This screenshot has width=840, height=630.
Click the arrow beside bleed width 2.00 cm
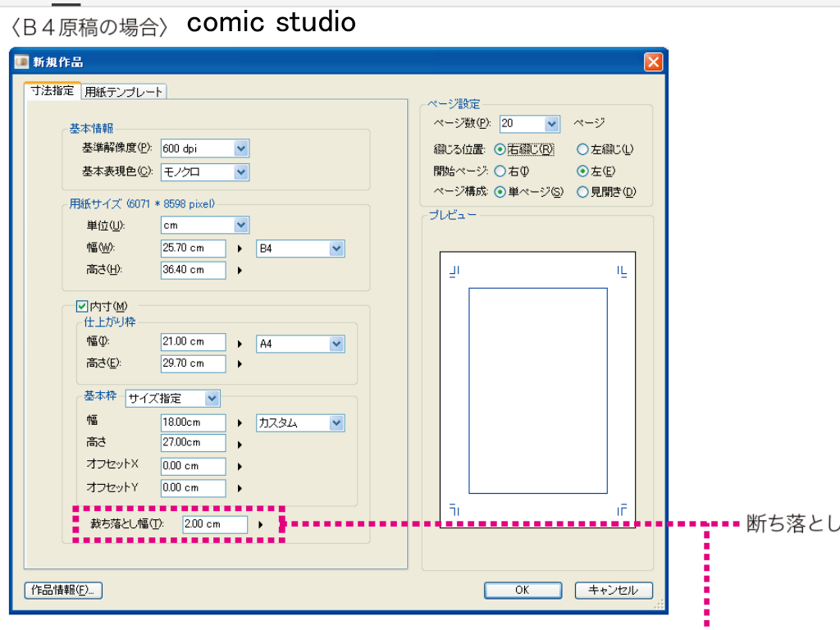click(x=261, y=524)
